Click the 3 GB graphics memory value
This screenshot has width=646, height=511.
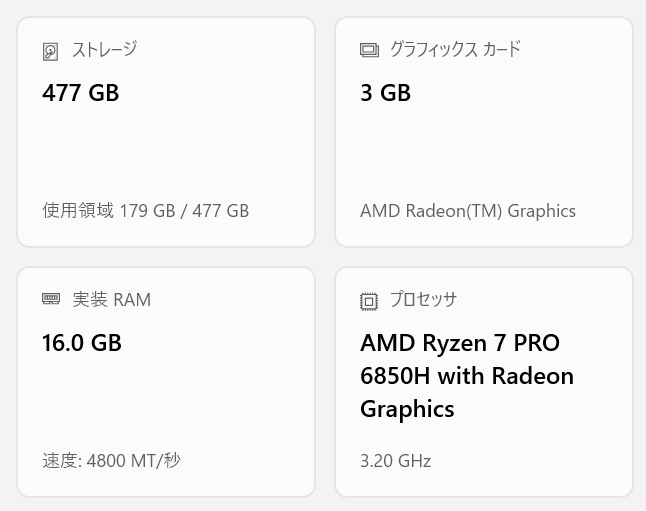tap(385, 93)
